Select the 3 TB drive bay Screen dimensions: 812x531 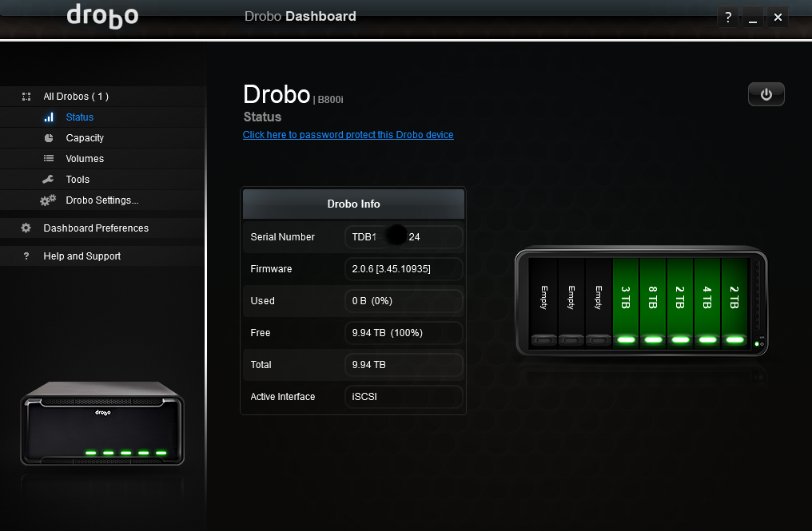(x=626, y=303)
